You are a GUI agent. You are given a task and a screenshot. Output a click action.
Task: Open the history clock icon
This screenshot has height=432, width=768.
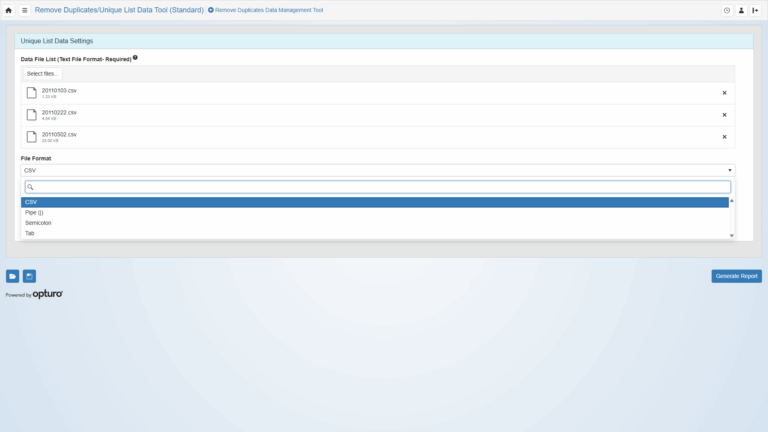click(x=727, y=10)
